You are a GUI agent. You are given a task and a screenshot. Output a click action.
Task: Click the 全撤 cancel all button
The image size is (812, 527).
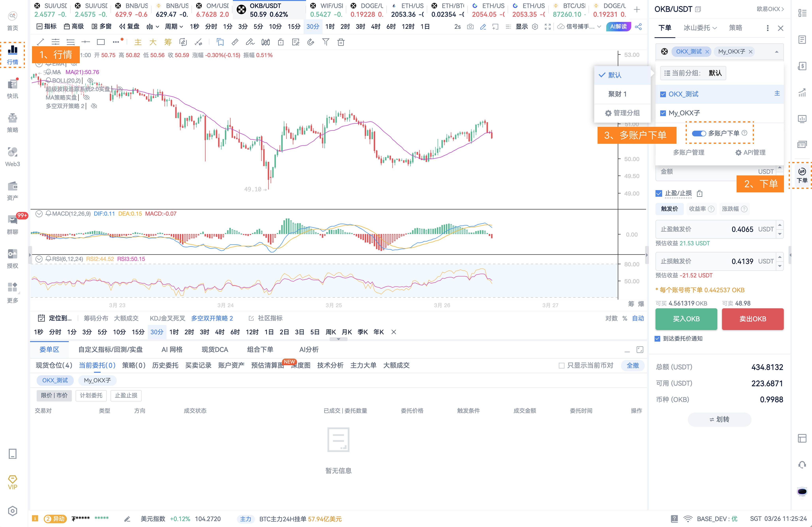coord(632,366)
